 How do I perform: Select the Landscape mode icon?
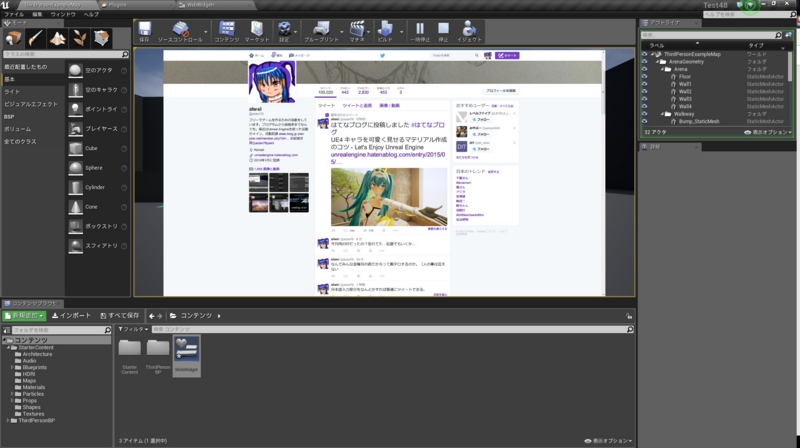(57, 38)
